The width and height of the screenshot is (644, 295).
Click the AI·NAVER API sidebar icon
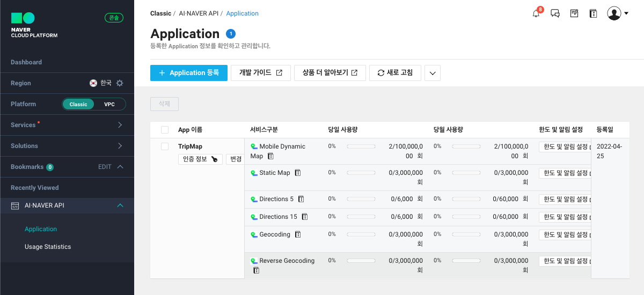tap(16, 205)
